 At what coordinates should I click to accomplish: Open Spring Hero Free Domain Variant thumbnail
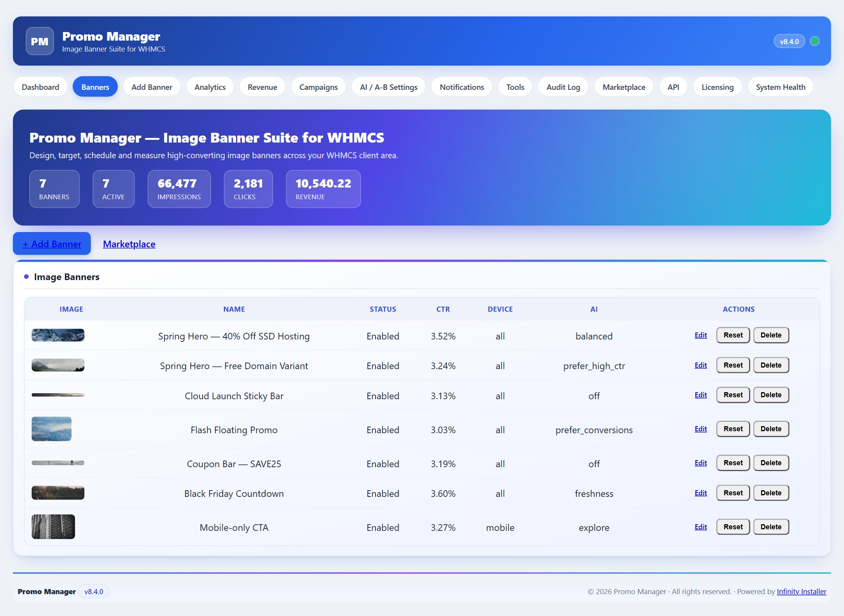tap(58, 365)
